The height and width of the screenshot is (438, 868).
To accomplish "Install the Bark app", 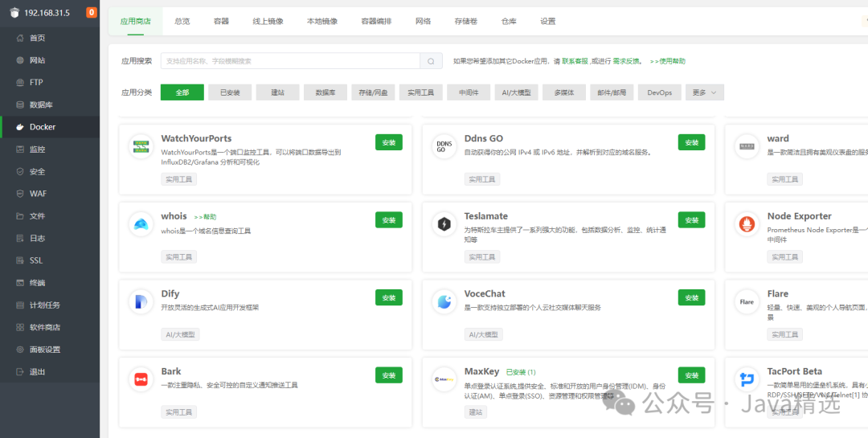I will (x=389, y=375).
